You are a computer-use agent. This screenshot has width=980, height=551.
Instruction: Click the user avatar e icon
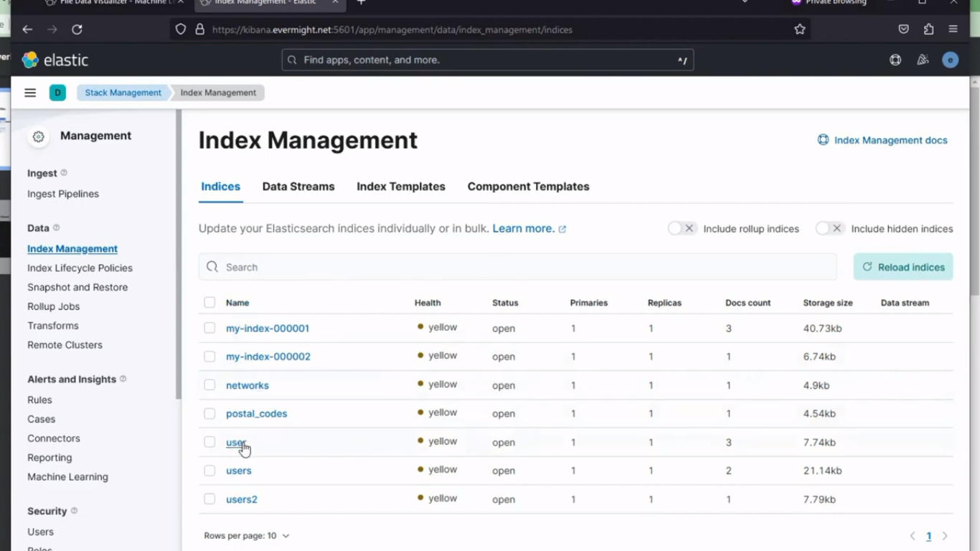pos(951,60)
